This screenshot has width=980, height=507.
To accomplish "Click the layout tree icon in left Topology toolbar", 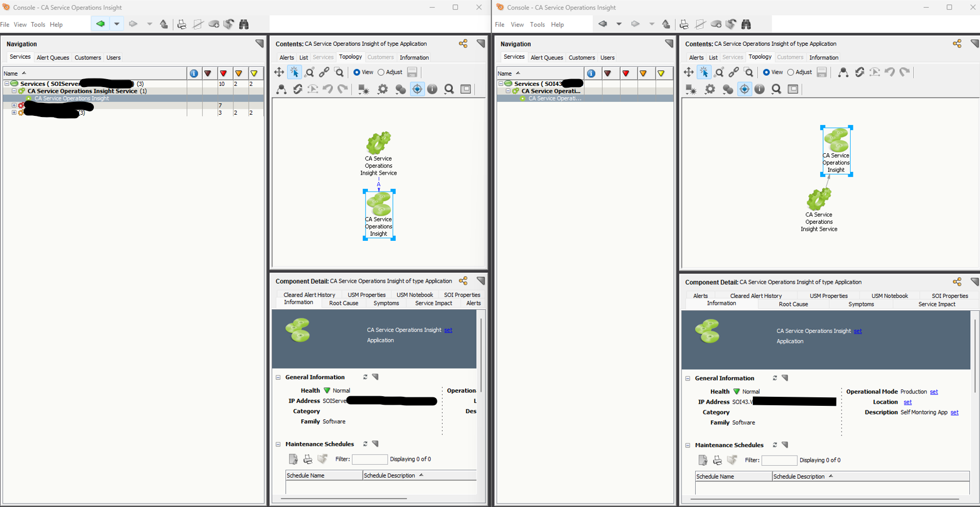I will click(281, 89).
